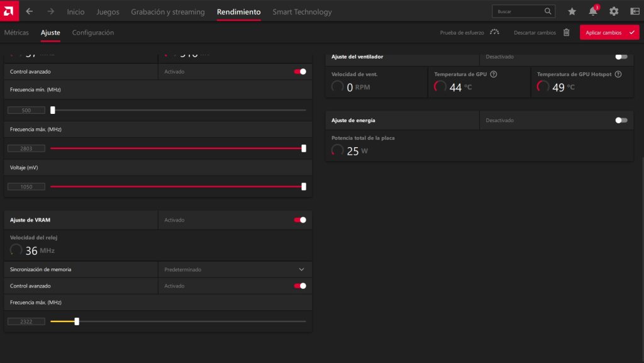The width and height of the screenshot is (644, 363).
Task: Enable Ajuste de energía toggle
Action: [621, 120]
